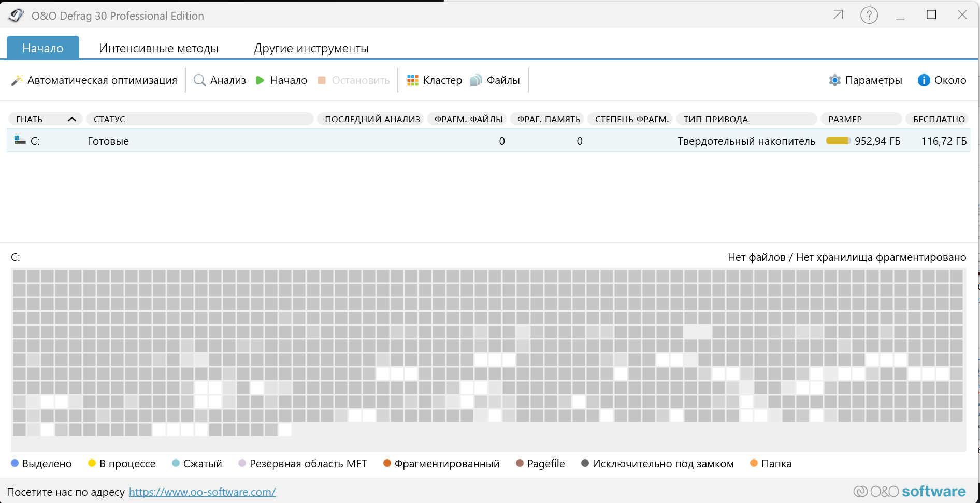Sort by the ГНАТЬ column chevron
Image resolution: width=980 pixels, height=503 pixels.
[72, 119]
